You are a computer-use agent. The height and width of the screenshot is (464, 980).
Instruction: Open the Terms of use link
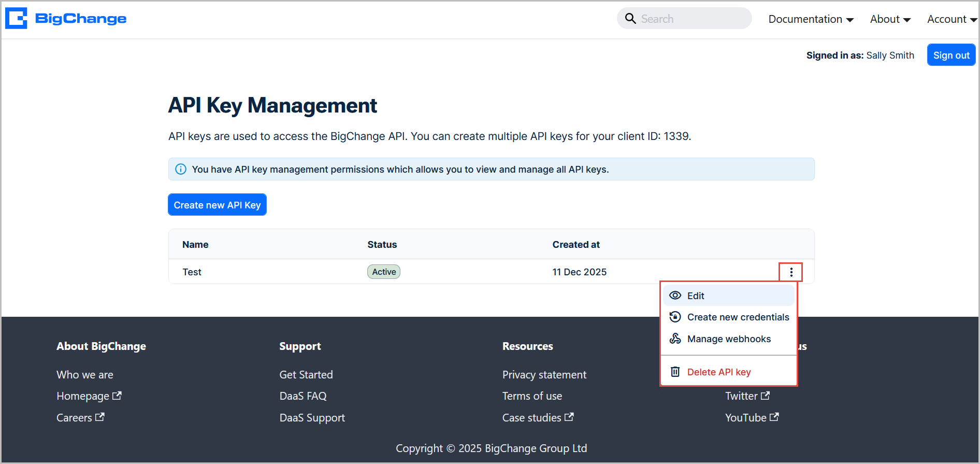pos(532,396)
